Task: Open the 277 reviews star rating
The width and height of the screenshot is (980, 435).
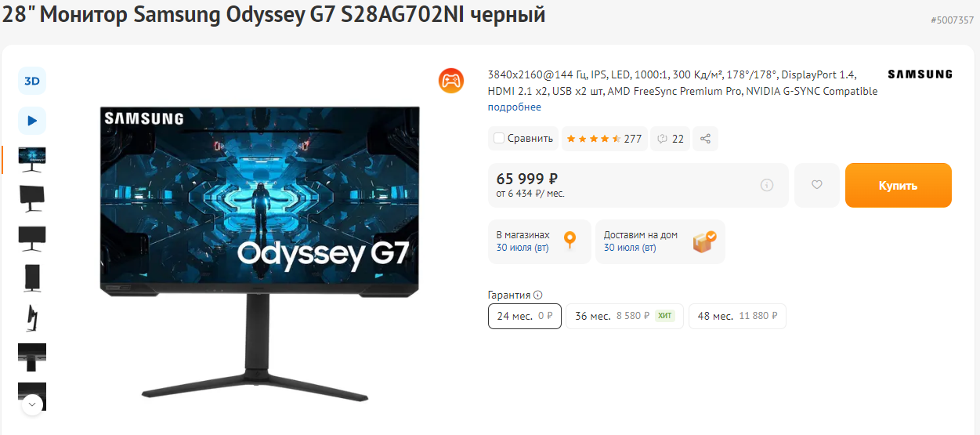Action: (604, 139)
